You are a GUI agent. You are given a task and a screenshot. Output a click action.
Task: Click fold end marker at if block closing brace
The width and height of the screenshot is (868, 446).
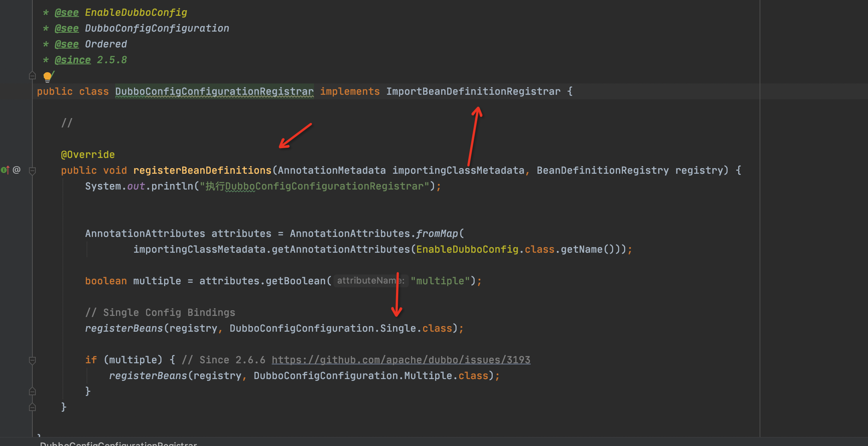[x=32, y=391]
